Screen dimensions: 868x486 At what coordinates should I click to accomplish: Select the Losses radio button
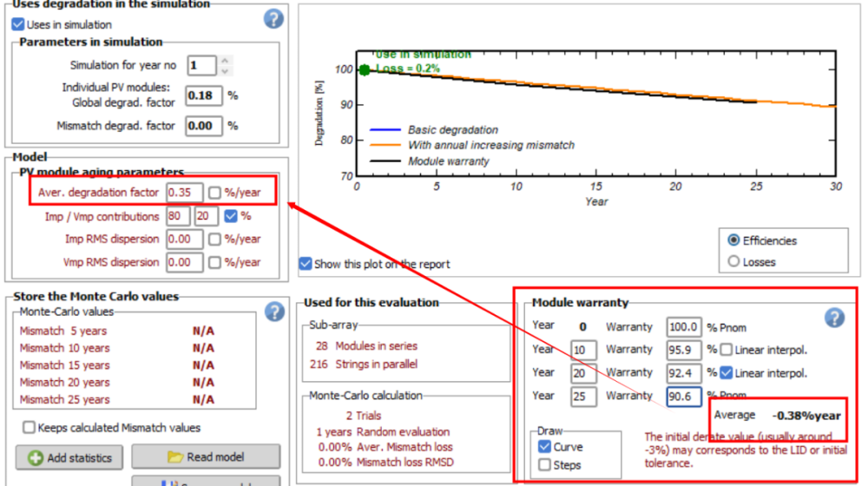pyautogui.click(x=734, y=261)
